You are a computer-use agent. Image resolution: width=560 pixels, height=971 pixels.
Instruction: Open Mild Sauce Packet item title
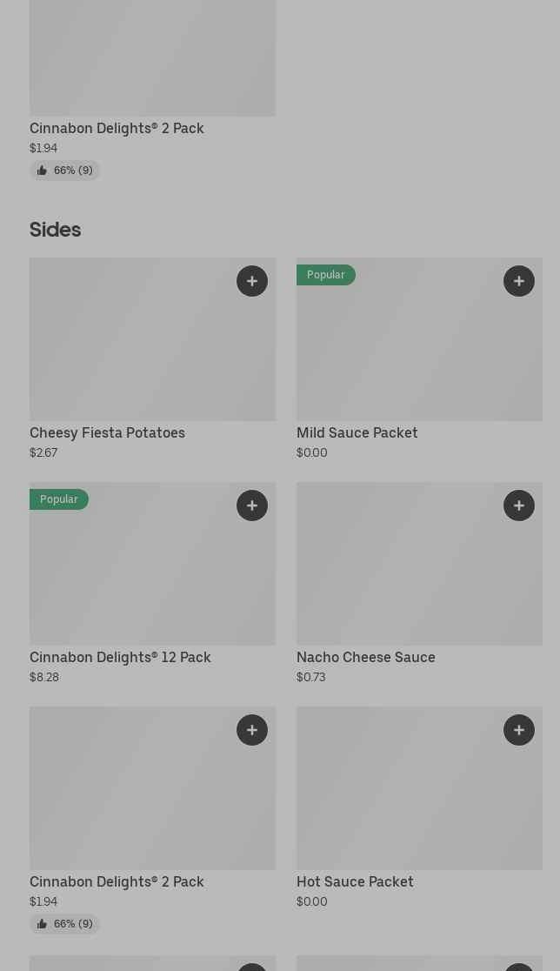(x=357, y=433)
